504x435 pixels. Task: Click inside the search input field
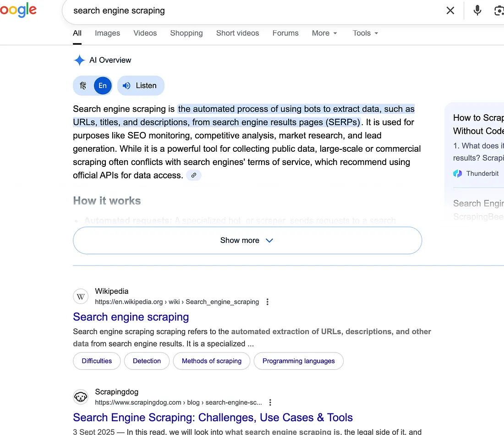click(252, 11)
